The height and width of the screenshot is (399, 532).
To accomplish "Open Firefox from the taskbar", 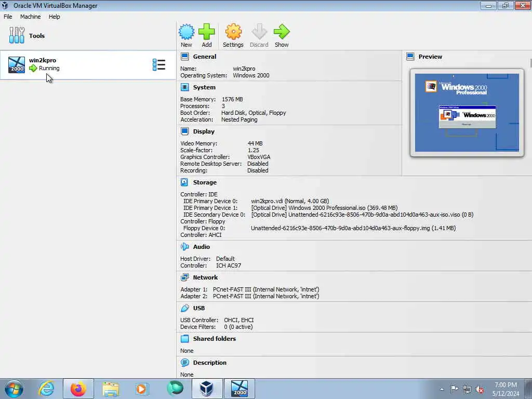I will pos(78,389).
